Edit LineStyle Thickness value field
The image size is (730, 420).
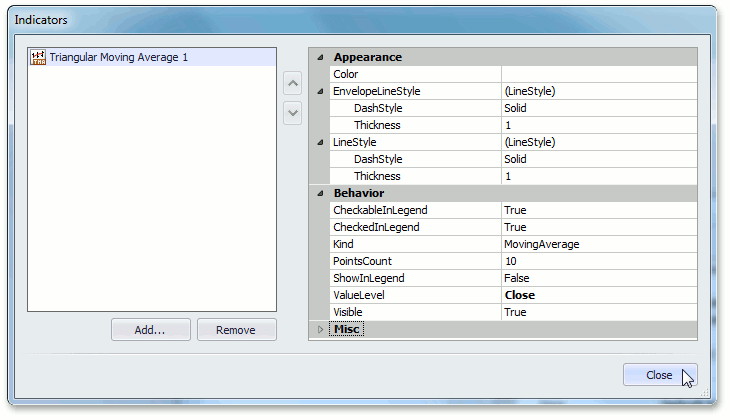point(599,176)
